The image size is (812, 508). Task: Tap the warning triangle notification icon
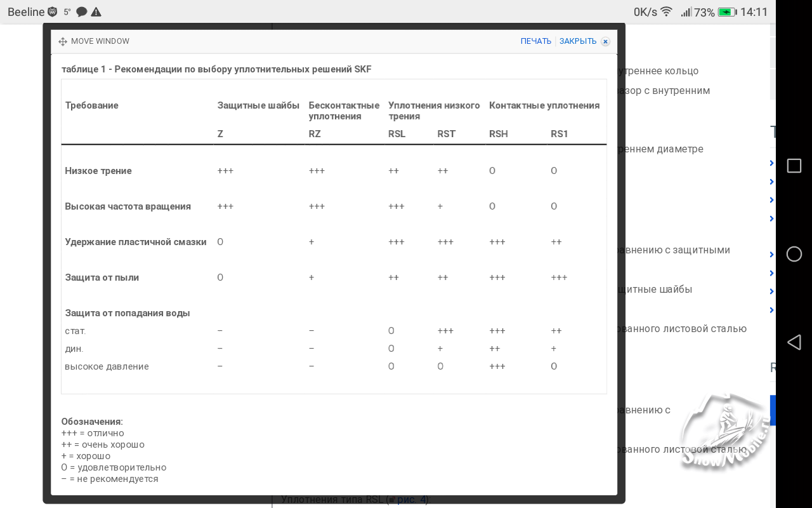pyautogui.click(x=96, y=12)
